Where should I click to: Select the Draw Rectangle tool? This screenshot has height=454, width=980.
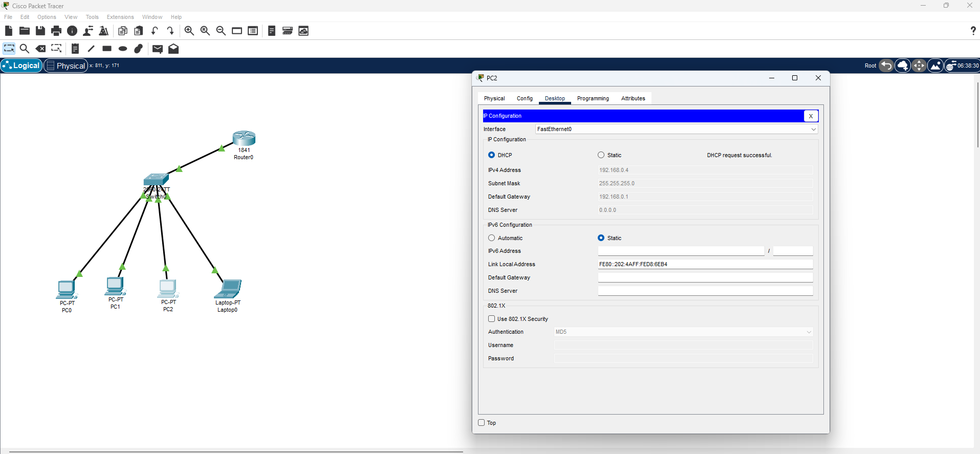click(107, 49)
